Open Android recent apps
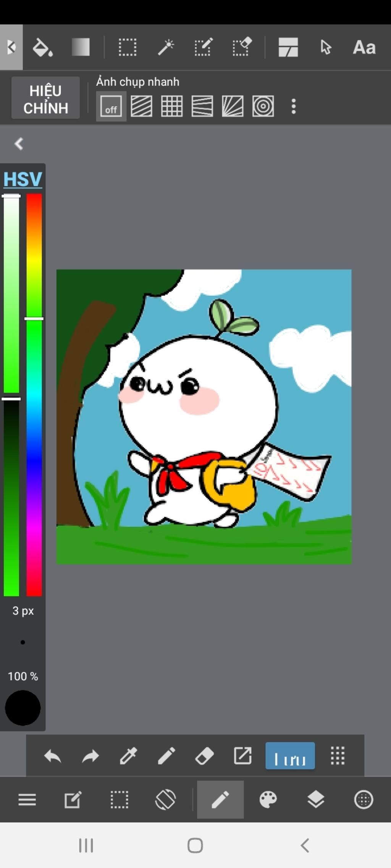 [x=86, y=845]
